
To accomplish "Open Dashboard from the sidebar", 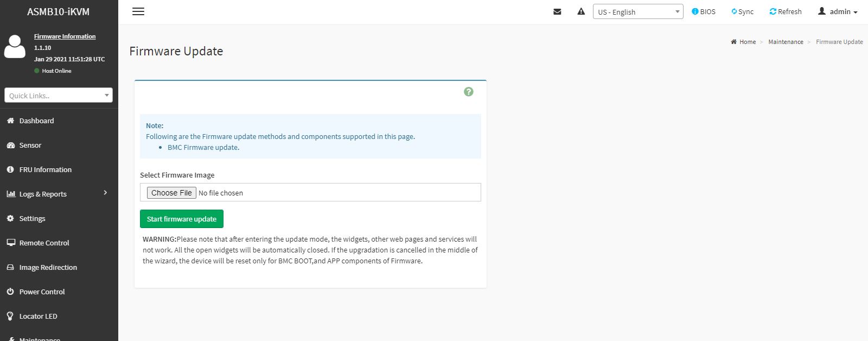I will pyautogui.click(x=36, y=121).
